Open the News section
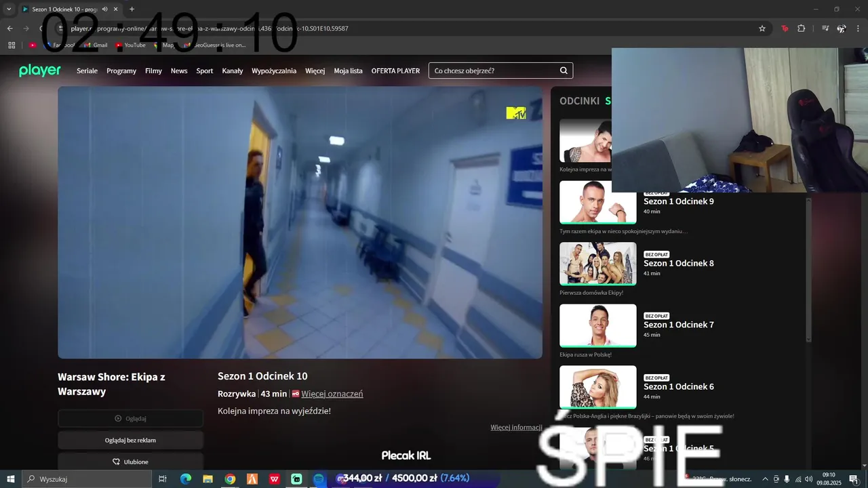The height and width of the screenshot is (488, 868). [x=179, y=70]
